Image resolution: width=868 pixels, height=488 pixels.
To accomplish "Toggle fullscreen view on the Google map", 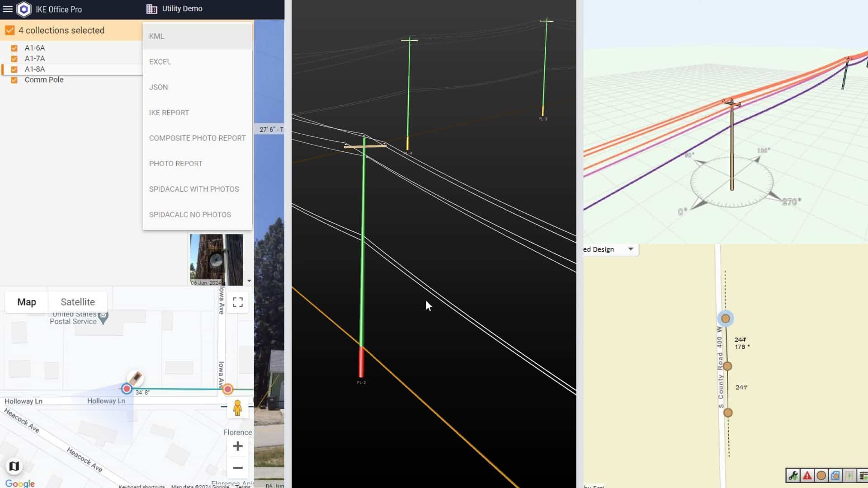I will 238,302.
